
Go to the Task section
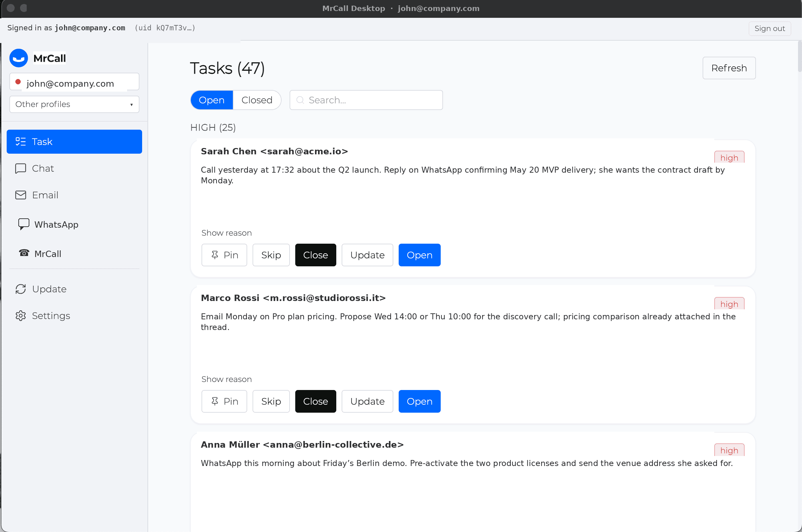pos(74,141)
